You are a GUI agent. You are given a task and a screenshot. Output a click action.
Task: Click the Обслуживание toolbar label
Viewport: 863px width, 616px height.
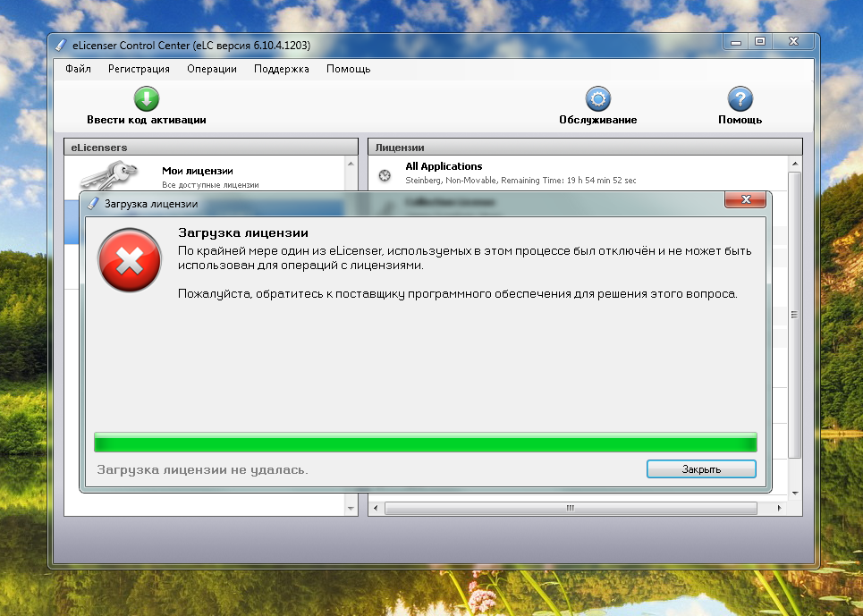click(597, 120)
